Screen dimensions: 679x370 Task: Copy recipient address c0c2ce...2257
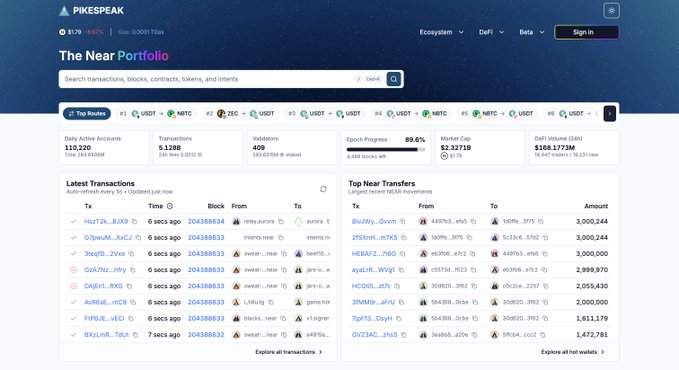(546, 286)
